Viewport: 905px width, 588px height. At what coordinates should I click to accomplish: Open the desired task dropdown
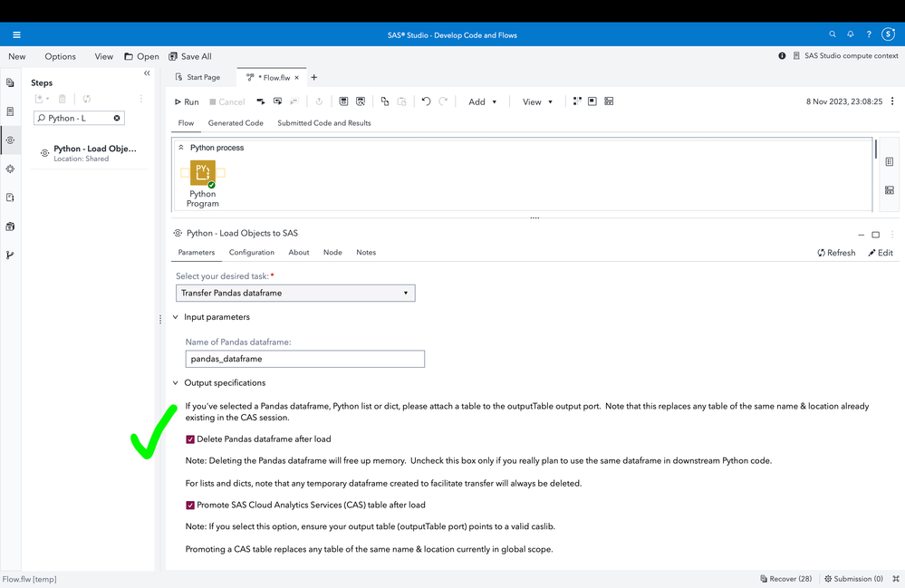295,294
